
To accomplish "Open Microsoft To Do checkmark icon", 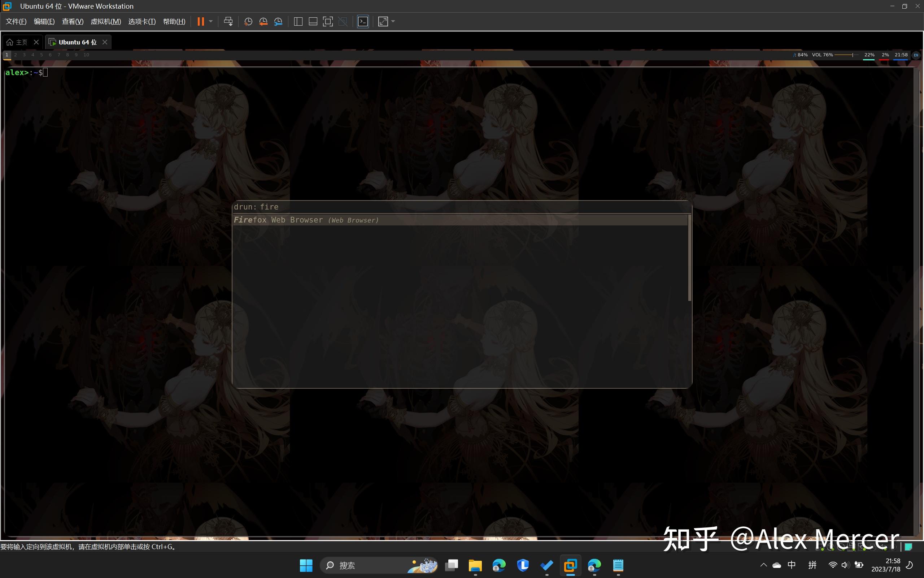I will [x=547, y=565].
